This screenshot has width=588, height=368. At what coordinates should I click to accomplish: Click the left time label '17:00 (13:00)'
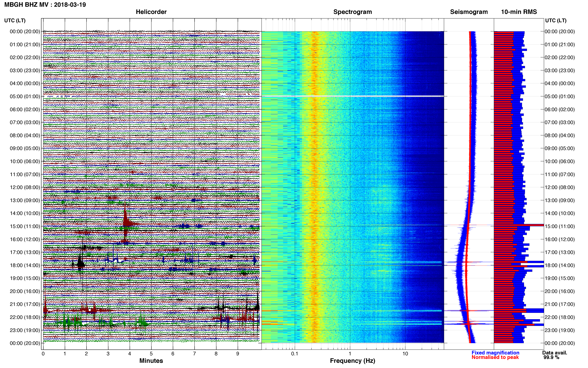pyautogui.click(x=25, y=252)
